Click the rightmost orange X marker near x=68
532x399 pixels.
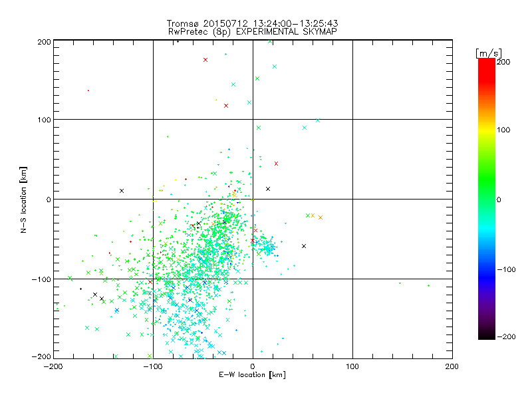321,217
